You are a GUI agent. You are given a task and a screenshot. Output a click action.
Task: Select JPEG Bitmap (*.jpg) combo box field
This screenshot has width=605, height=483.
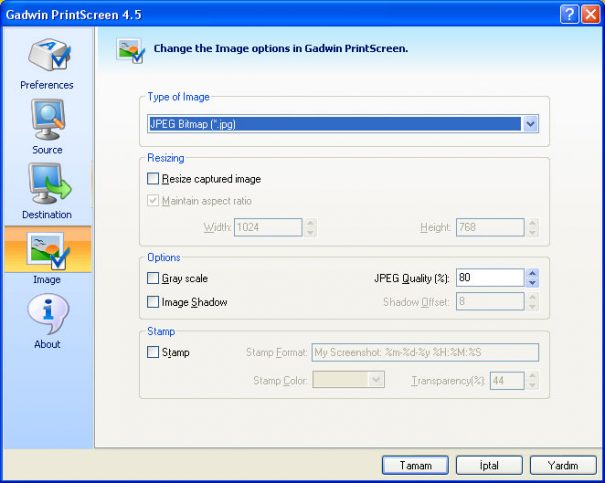[x=343, y=124]
